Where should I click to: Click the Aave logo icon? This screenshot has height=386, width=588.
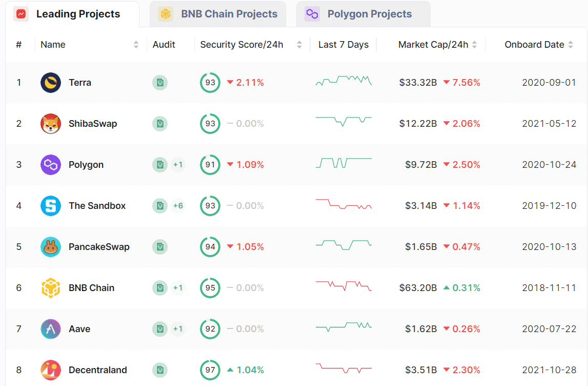[51, 329]
